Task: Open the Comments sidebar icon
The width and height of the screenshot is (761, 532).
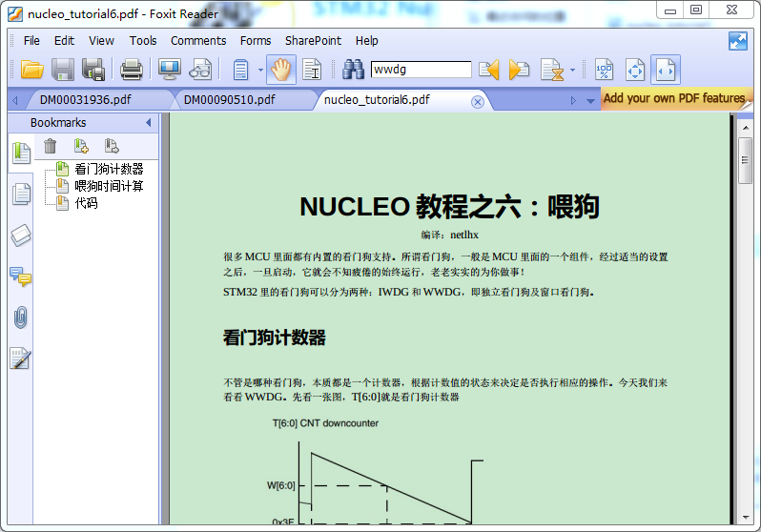Action: [21, 276]
